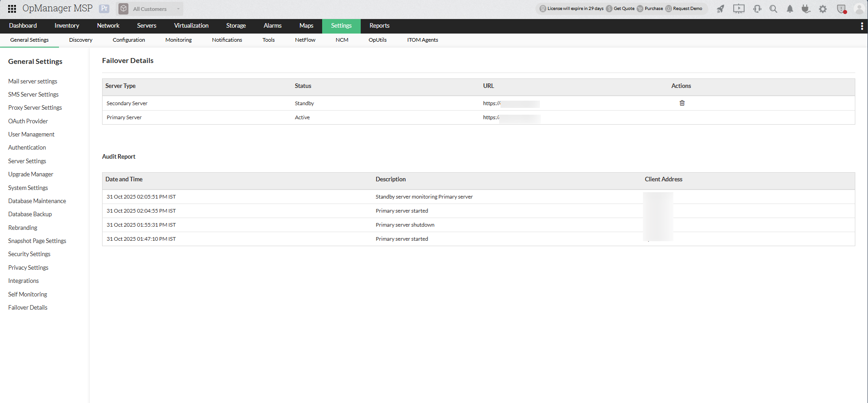Open the user profile avatar
The image size is (868, 403).
859,9
